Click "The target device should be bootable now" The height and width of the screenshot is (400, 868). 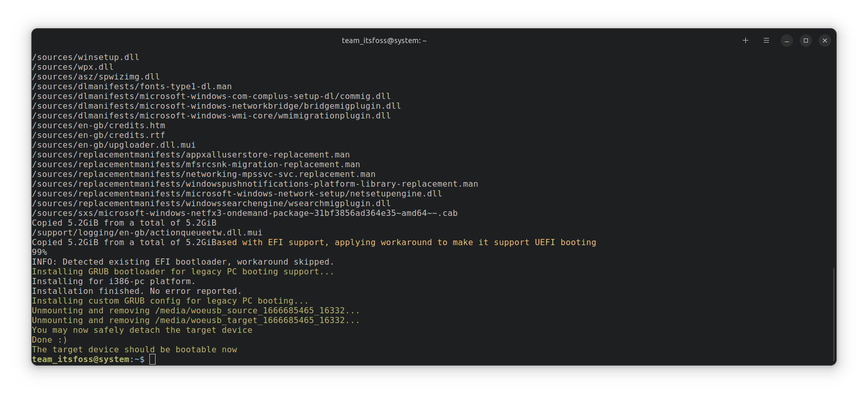pos(134,350)
